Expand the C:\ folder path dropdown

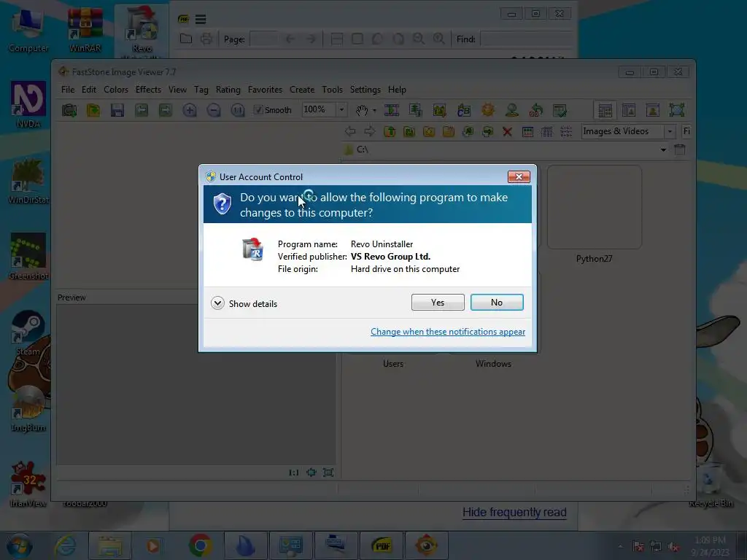click(663, 149)
